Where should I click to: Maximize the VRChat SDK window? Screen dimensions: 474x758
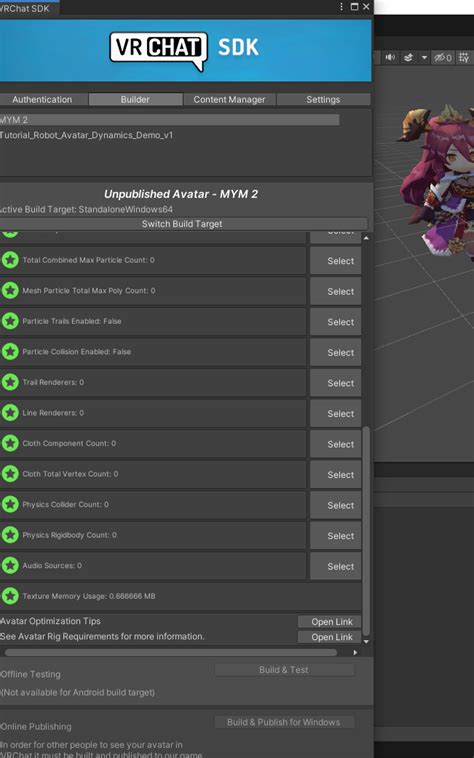354,7
